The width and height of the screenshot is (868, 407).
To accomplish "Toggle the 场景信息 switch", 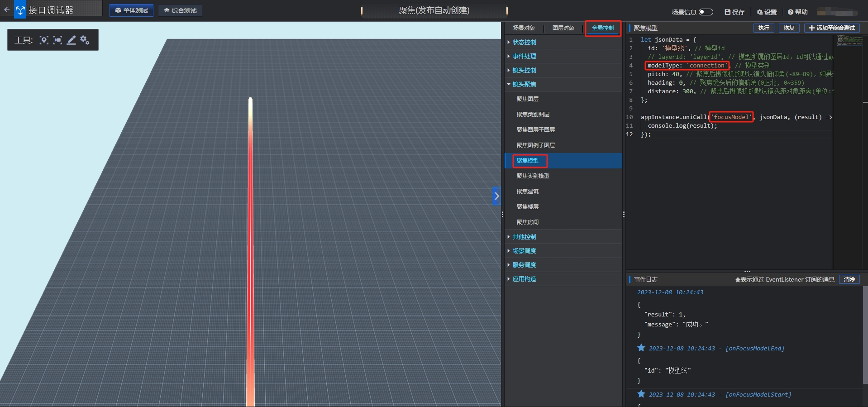I will tap(706, 12).
